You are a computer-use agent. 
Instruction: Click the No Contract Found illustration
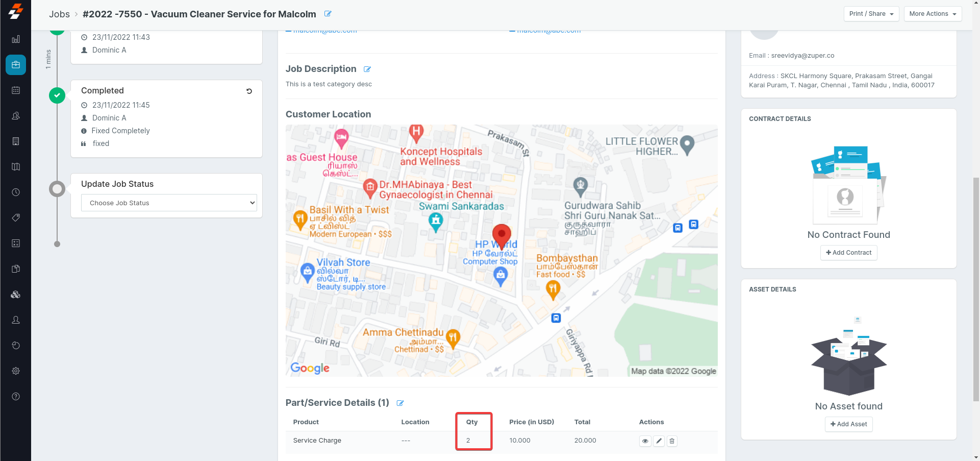coord(849,185)
